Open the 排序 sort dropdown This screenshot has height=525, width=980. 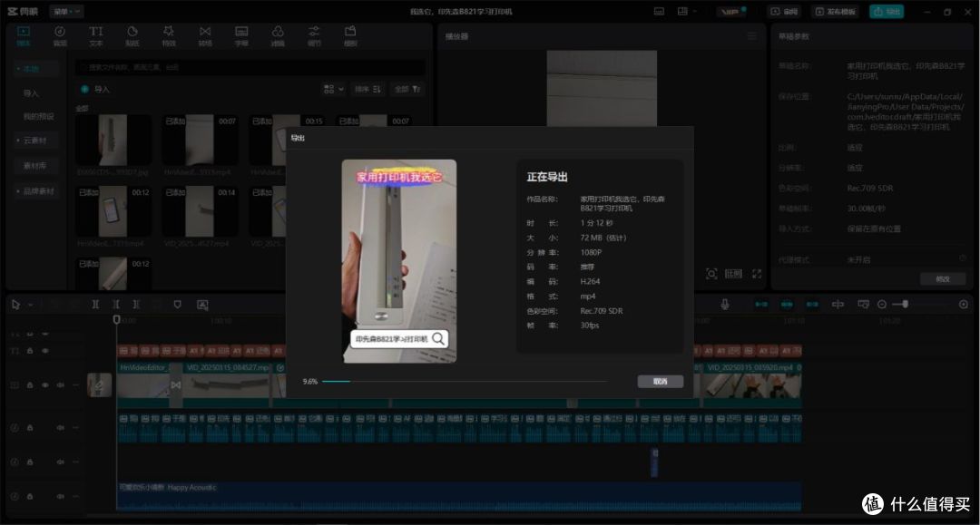pos(367,89)
